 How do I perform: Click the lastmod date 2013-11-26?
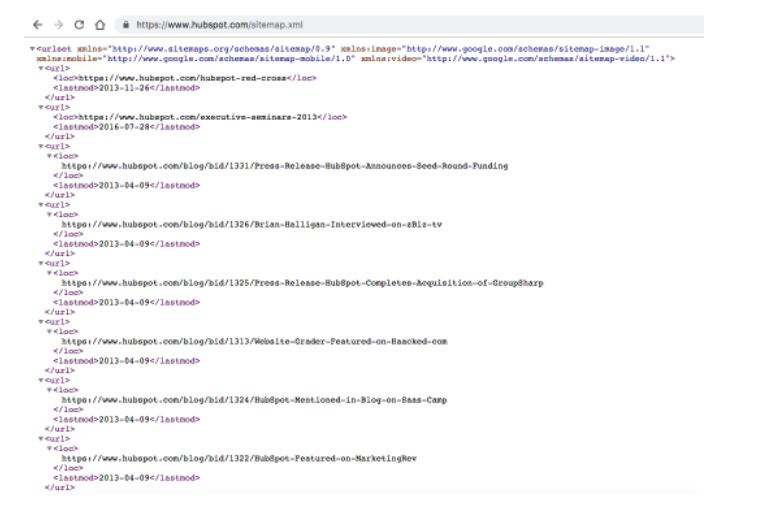tap(124, 88)
